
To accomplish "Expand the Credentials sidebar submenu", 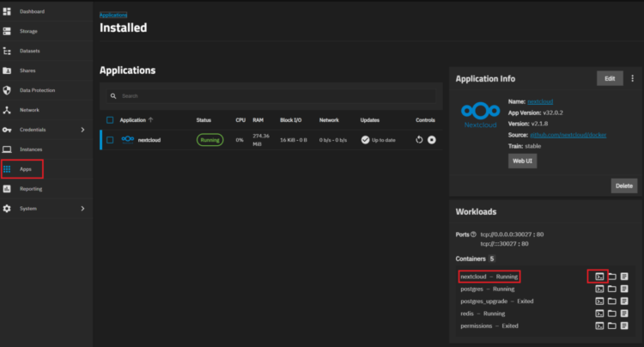I will coord(82,130).
